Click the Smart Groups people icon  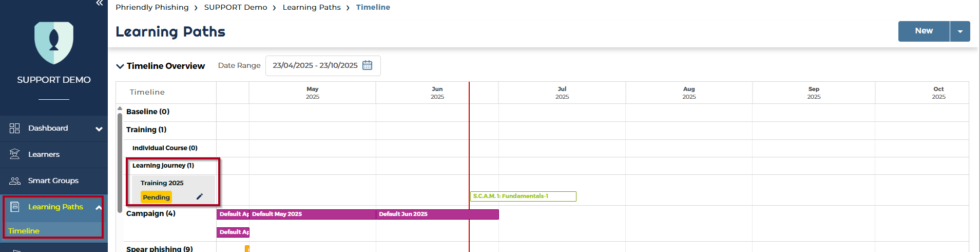(15, 181)
